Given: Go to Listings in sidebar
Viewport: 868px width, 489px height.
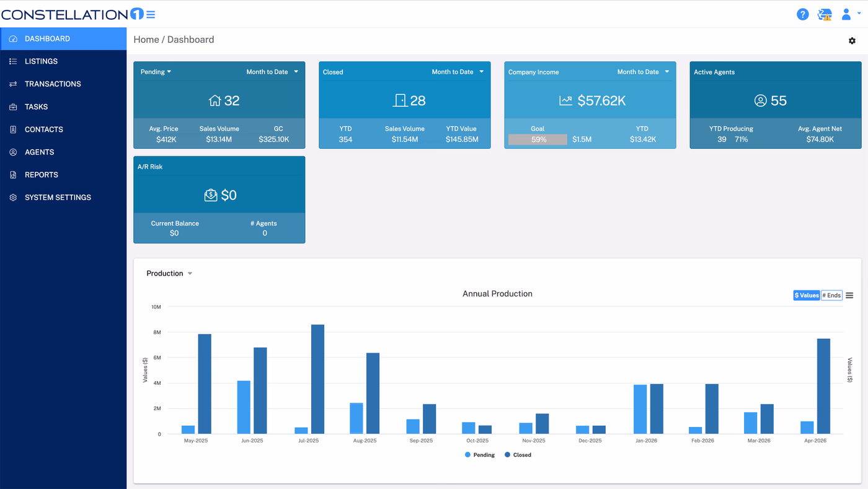Looking at the screenshot, I should [x=63, y=61].
